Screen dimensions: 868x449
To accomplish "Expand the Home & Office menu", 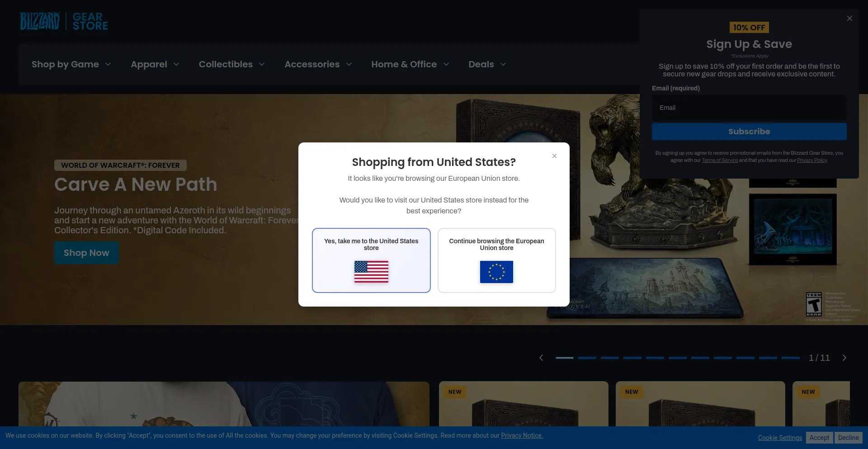I will click(410, 64).
